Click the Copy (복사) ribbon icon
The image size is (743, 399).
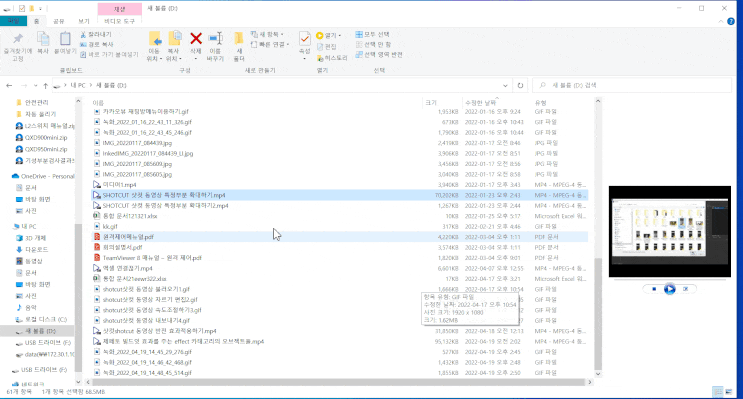click(x=43, y=39)
